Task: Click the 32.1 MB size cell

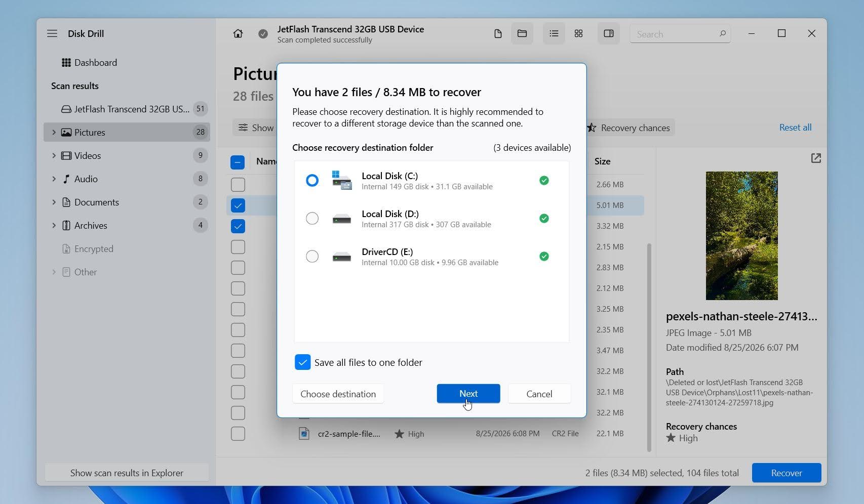Action: click(610, 392)
